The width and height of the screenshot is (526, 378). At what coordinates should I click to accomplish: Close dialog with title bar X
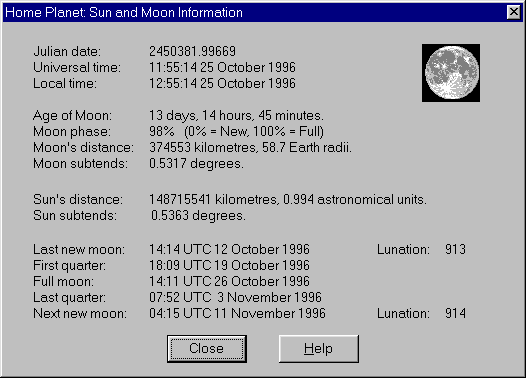(x=514, y=12)
